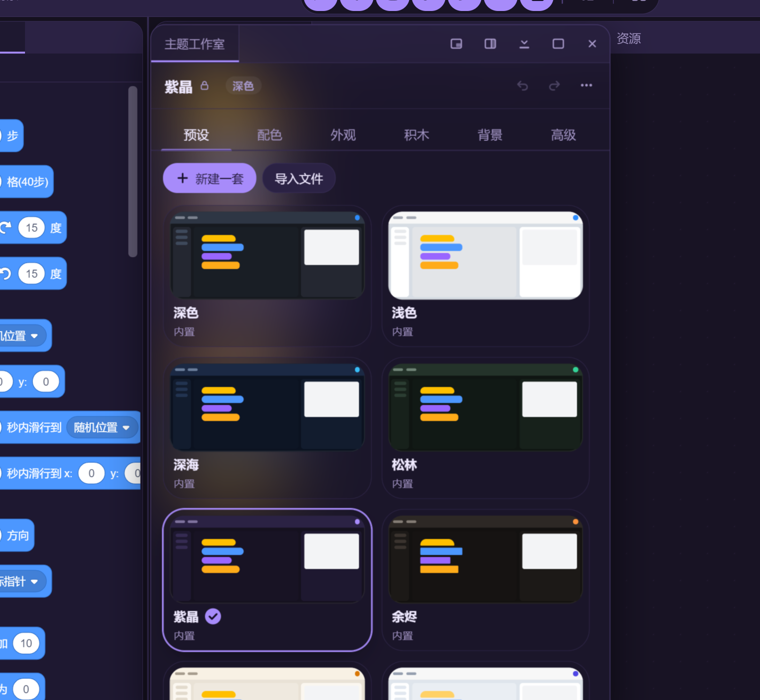Image resolution: width=760 pixels, height=700 pixels.
Task: Click the 深色 badge beside theme name
Action: (x=243, y=86)
